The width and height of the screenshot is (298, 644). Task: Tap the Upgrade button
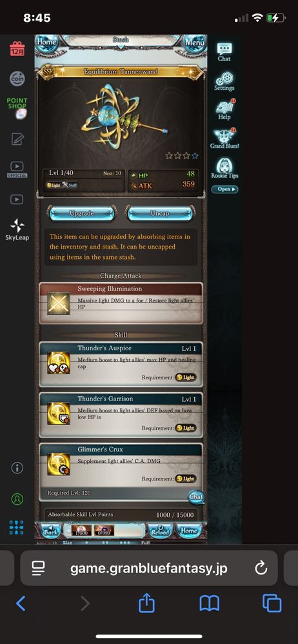click(x=81, y=214)
